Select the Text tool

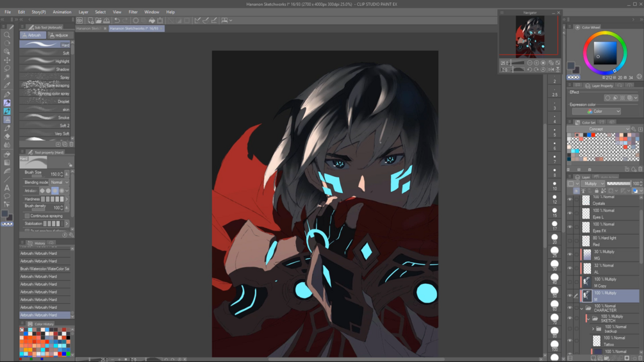point(7,188)
